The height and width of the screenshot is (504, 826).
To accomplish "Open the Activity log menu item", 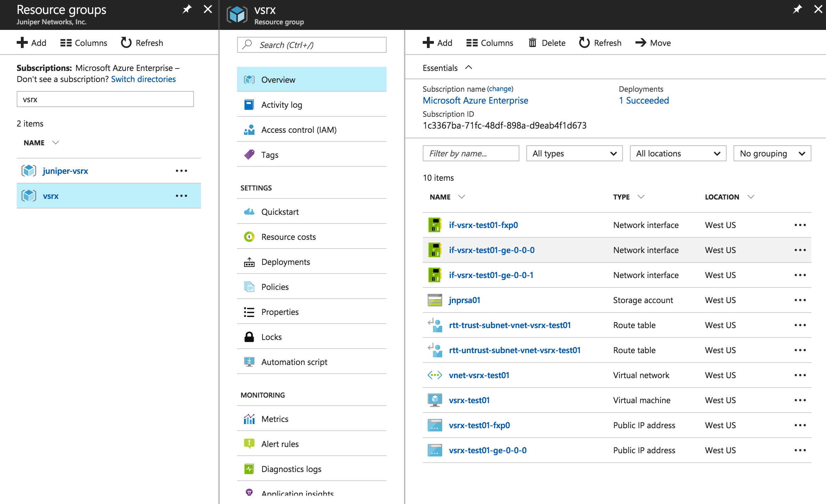I will pyautogui.click(x=282, y=105).
